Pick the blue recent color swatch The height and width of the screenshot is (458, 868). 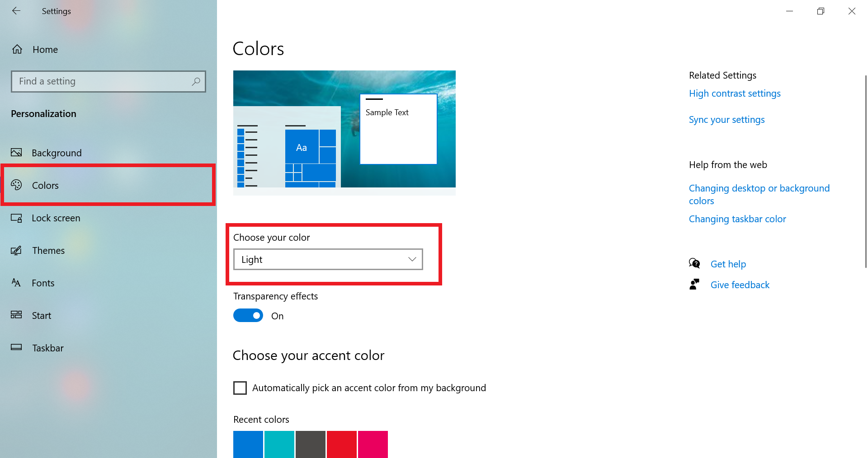tap(248, 444)
